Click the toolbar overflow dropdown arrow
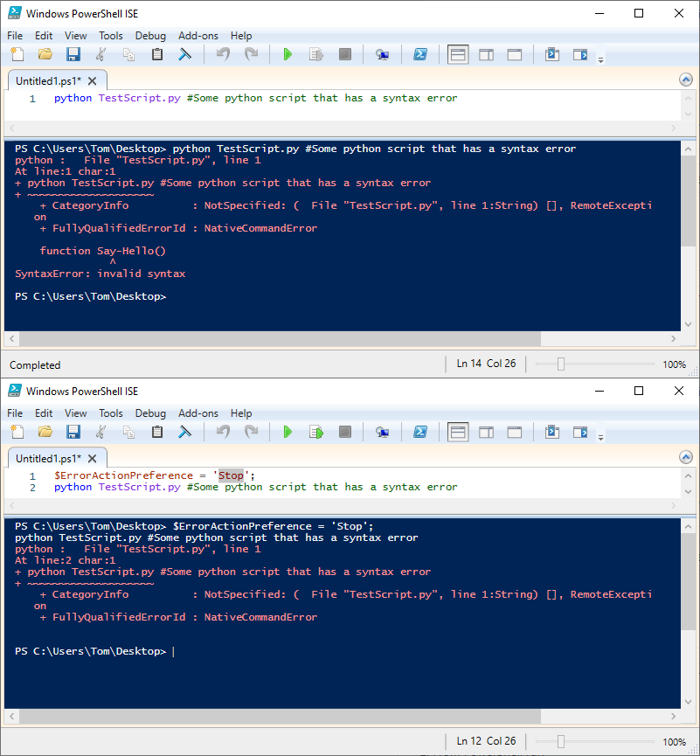This screenshot has height=756, width=700. tap(601, 61)
